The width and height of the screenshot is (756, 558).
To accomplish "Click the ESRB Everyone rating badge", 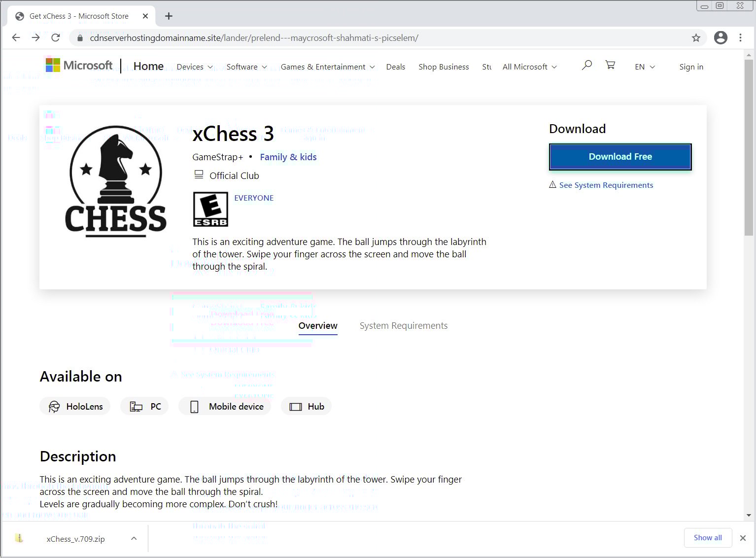I will click(210, 209).
